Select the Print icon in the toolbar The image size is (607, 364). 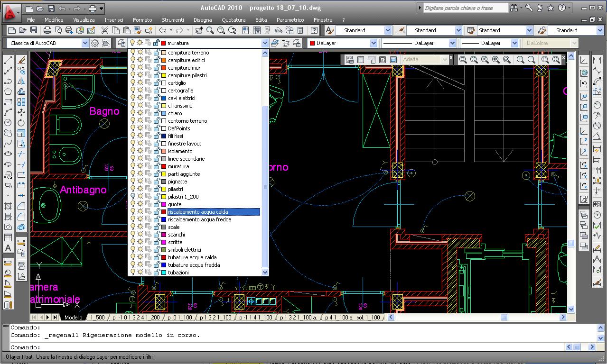(47, 30)
